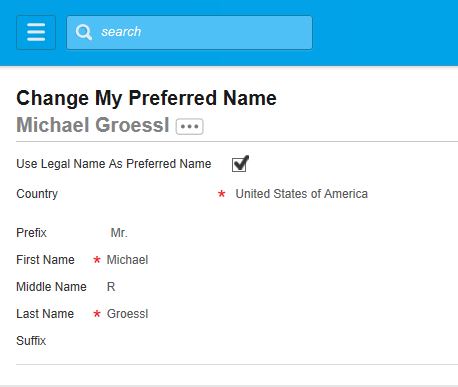
Task: Click the First Name value Michael
Action: click(127, 260)
